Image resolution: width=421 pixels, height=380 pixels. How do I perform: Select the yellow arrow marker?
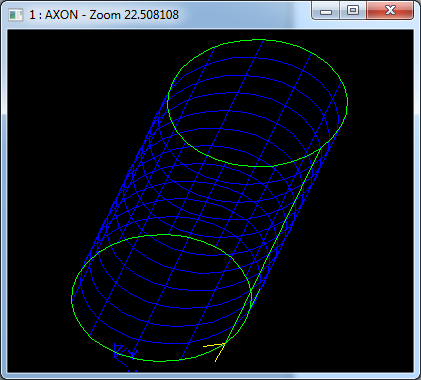[215, 352]
